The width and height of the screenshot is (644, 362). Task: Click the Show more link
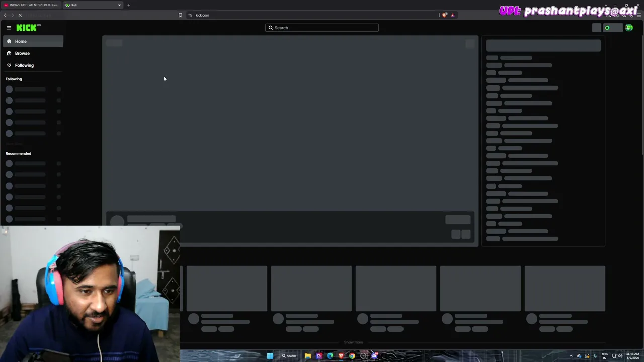[x=353, y=342]
